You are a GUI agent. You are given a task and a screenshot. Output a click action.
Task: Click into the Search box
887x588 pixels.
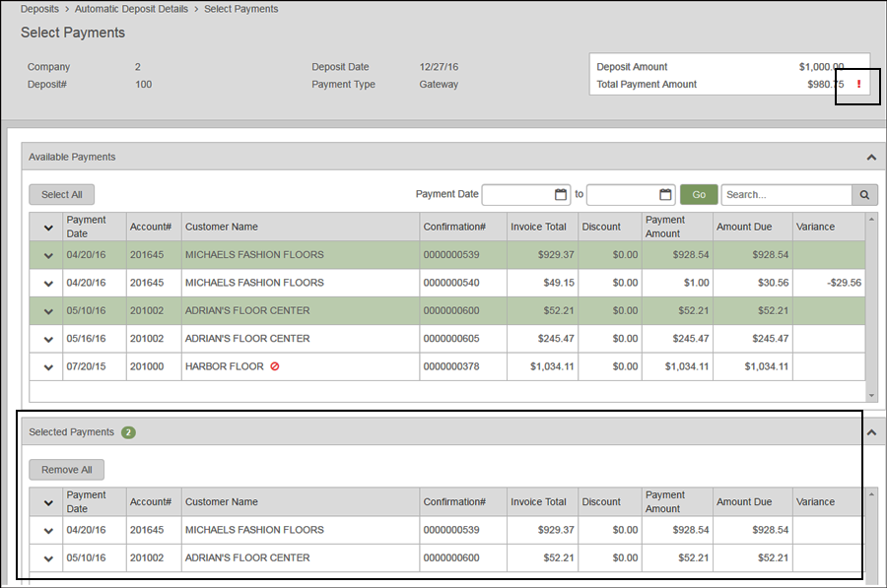(786, 194)
